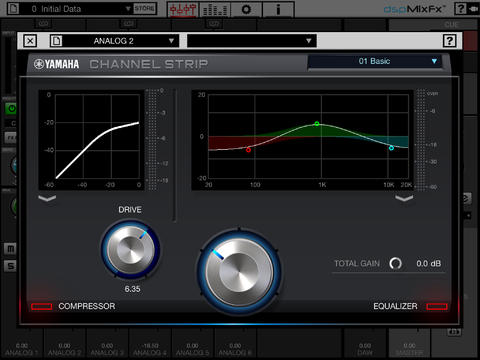
Task: Open the empty dropdown beside ANALOG 2
Action: 252,41
